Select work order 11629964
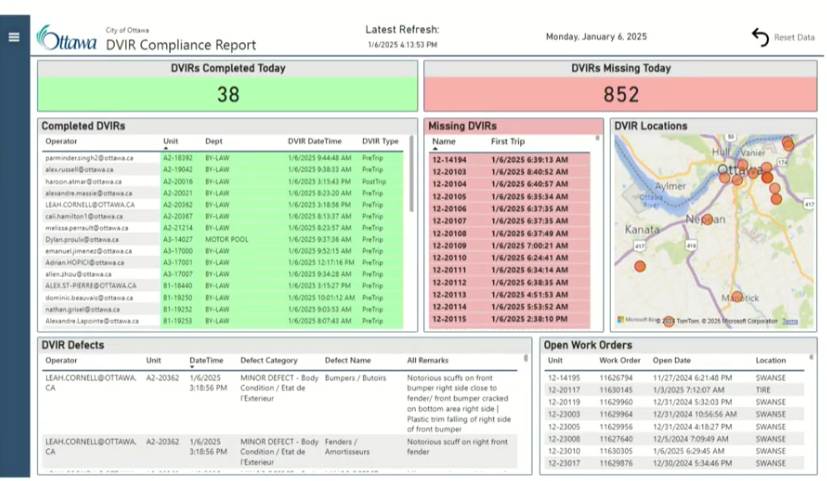The image size is (827, 481). point(674,415)
